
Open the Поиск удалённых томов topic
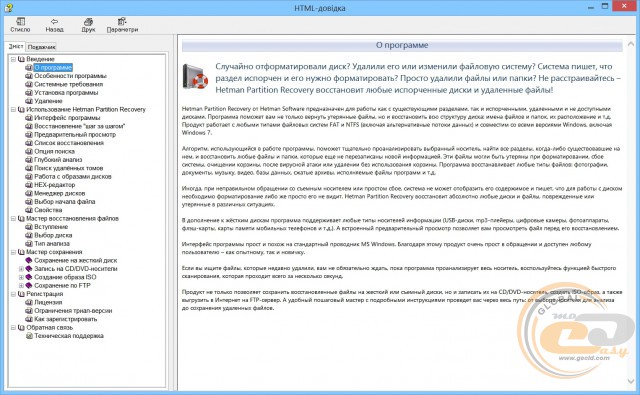coord(69,168)
